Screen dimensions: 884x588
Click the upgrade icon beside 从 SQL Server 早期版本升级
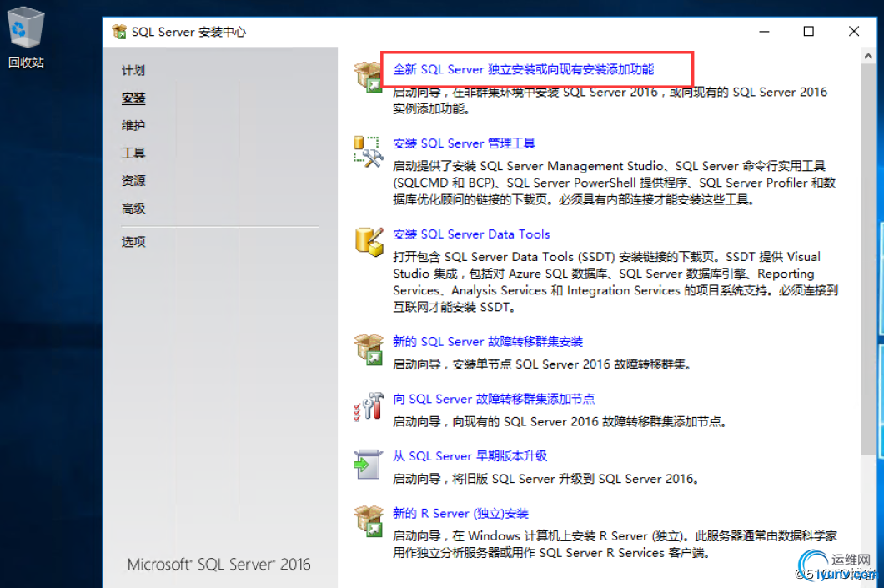368,464
